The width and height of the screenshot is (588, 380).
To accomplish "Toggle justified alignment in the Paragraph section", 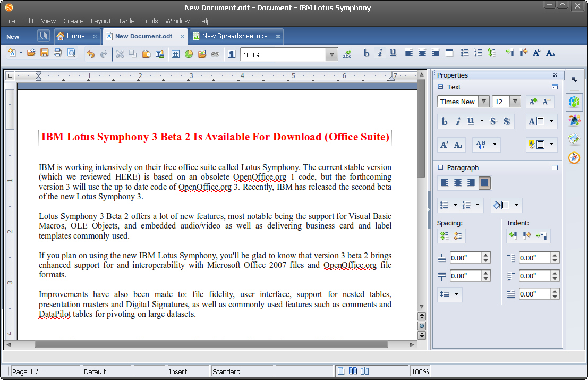I will point(484,183).
